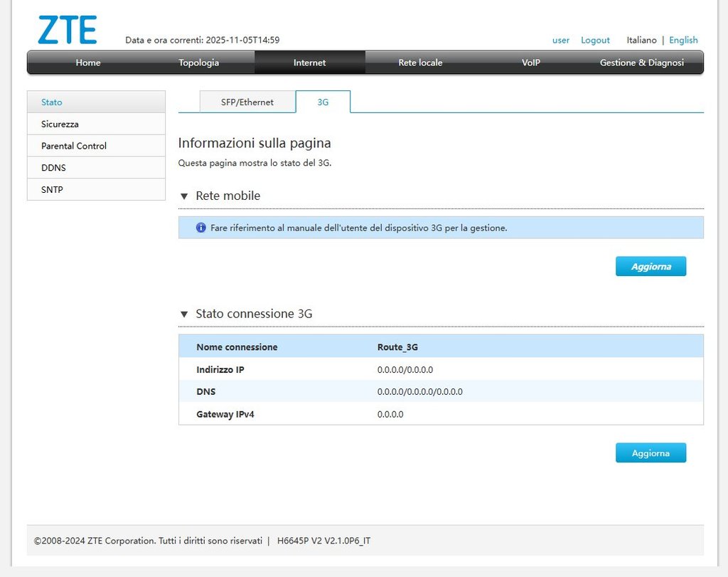Switch language to English
728x577 pixels.
click(683, 41)
